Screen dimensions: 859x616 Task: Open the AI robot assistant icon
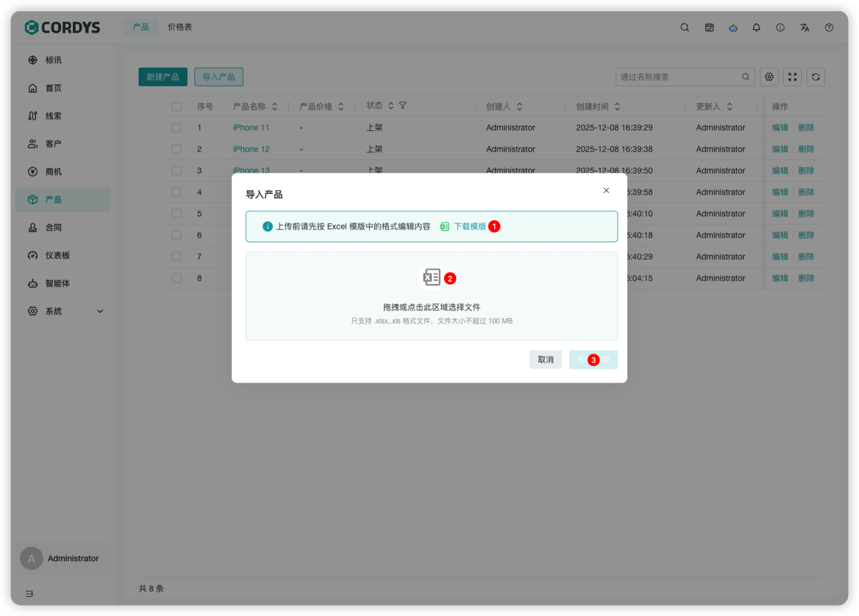pyautogui.click(x=733, y=27)
